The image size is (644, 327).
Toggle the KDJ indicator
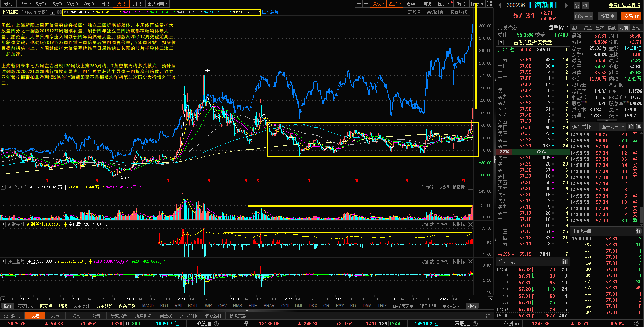coord(164,306)
